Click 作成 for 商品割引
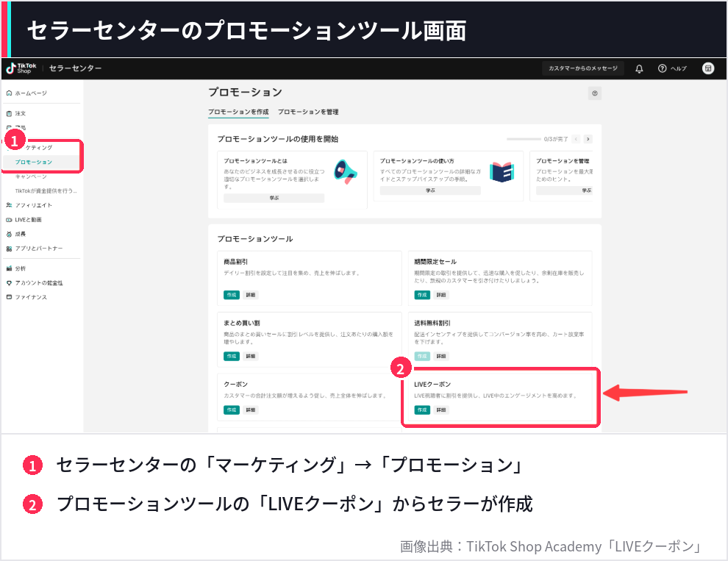Image resolution: width=728 pixels, height=561 pixels. [x=232, y=295]
